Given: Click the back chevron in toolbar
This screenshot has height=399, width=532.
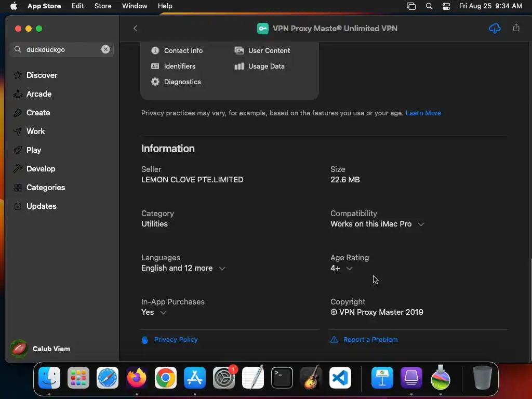Looking at the screenshot, I should (x=135, y=28).
